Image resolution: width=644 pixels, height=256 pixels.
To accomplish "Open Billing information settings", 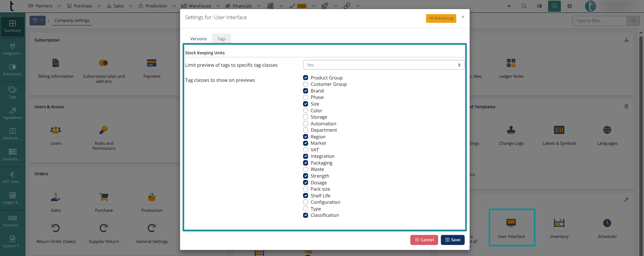I will point(56,69).
